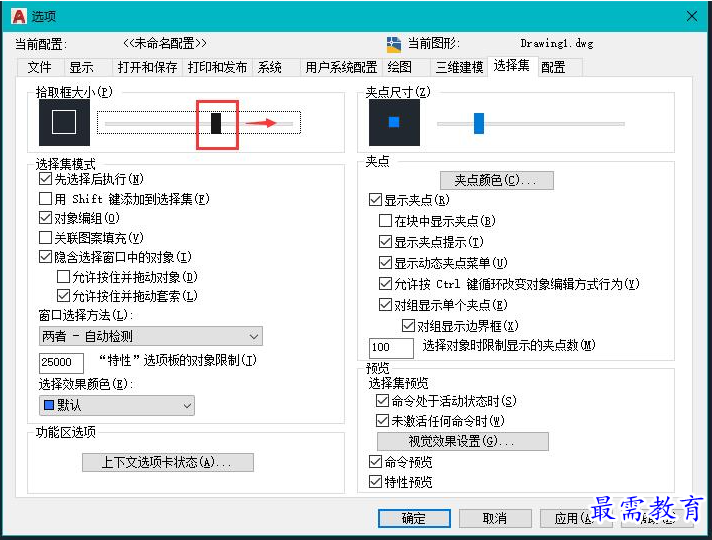Switch to the 文件 tab
This screenshot has height=540, width=712.
pos(40,67)
